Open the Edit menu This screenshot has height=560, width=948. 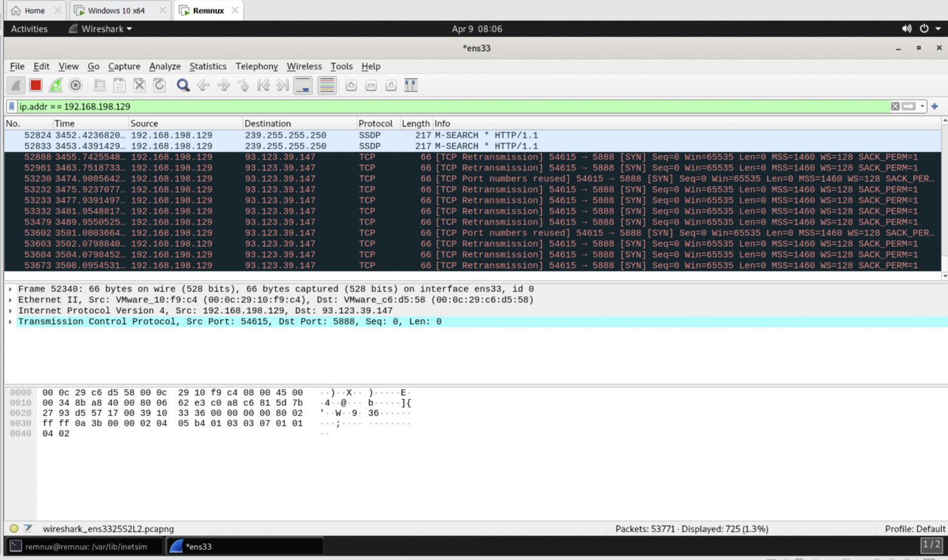click(41, 66)
